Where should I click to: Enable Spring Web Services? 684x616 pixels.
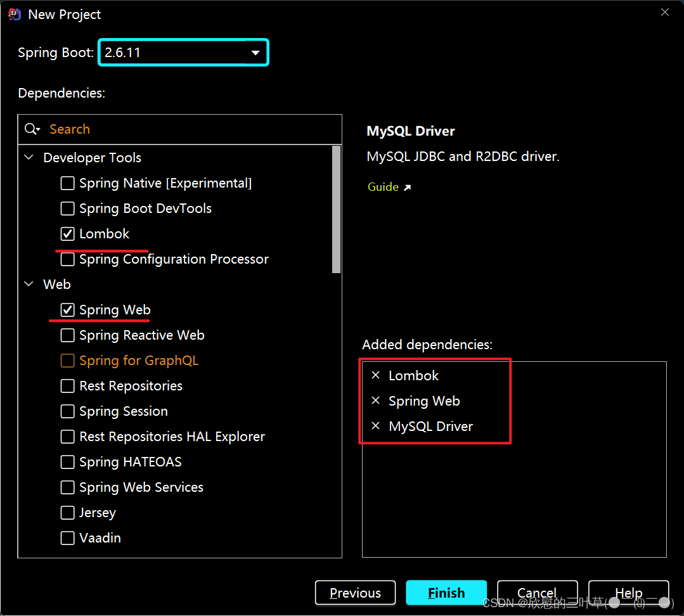(68, 487)
